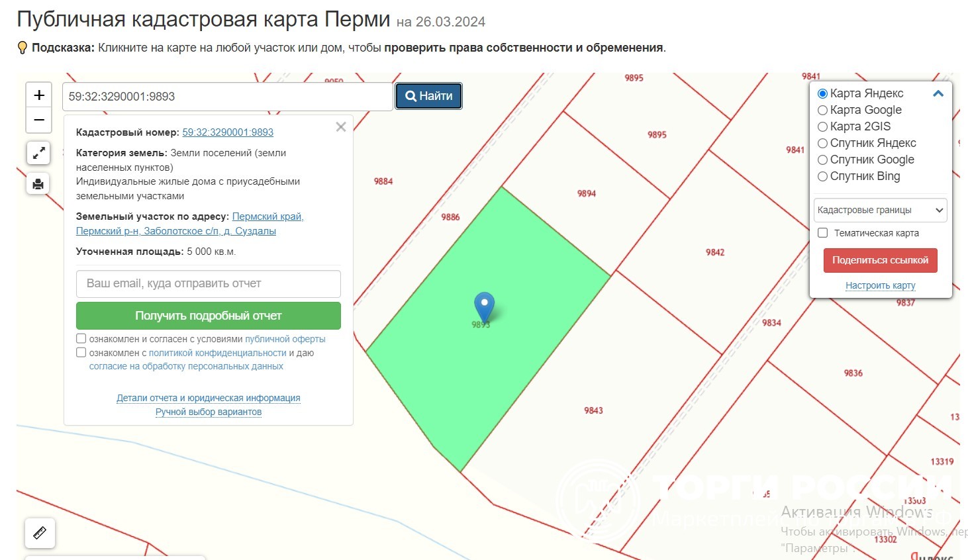Zoom in the map with plus button

pos(39,95)
